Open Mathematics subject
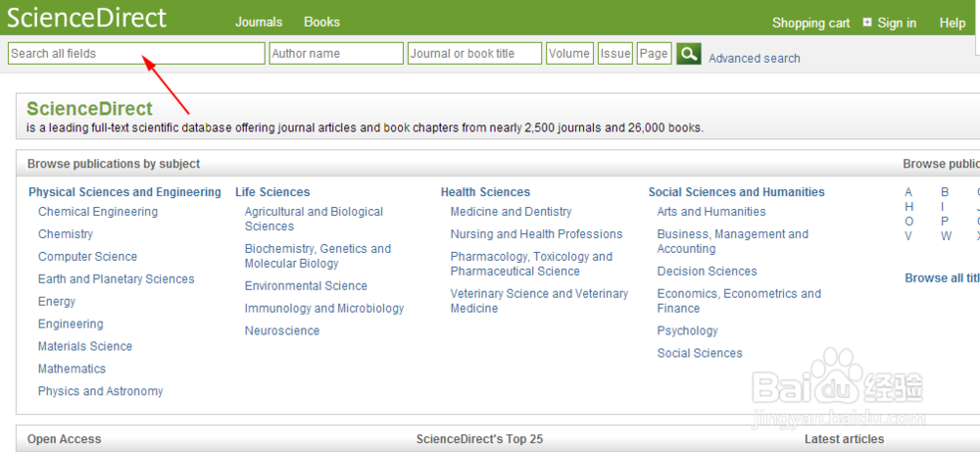 (72, 369)
